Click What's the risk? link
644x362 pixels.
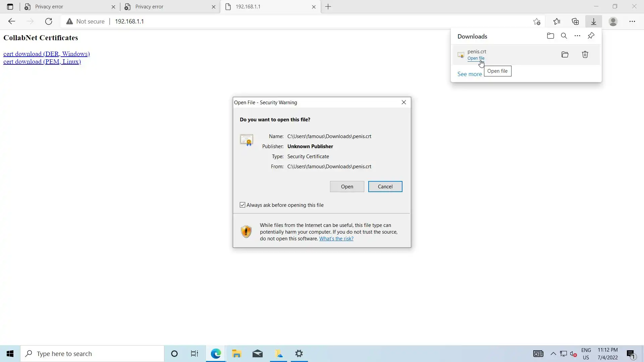click(x=336, y=239)
